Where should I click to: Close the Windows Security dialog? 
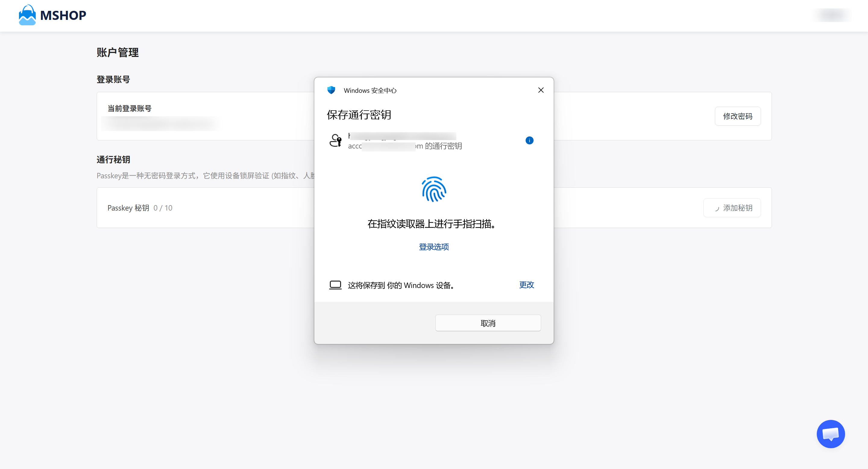(541, 90)
